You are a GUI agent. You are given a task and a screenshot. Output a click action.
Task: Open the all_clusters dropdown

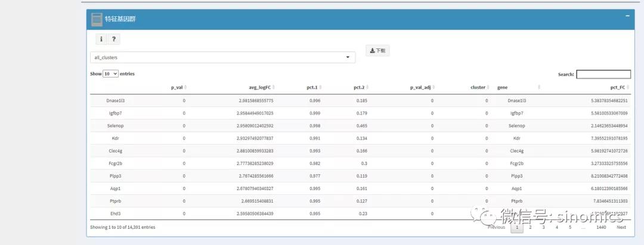[222, 57]
